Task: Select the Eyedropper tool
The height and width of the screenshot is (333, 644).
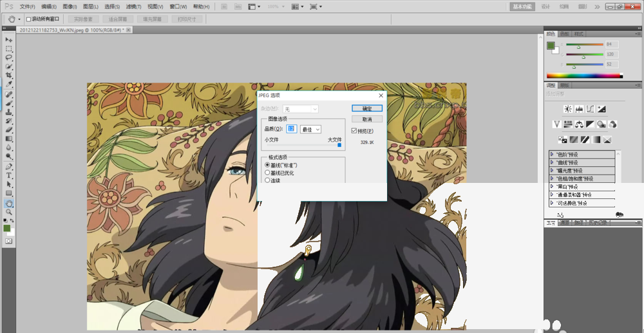Action: click(x=8, y=84)
